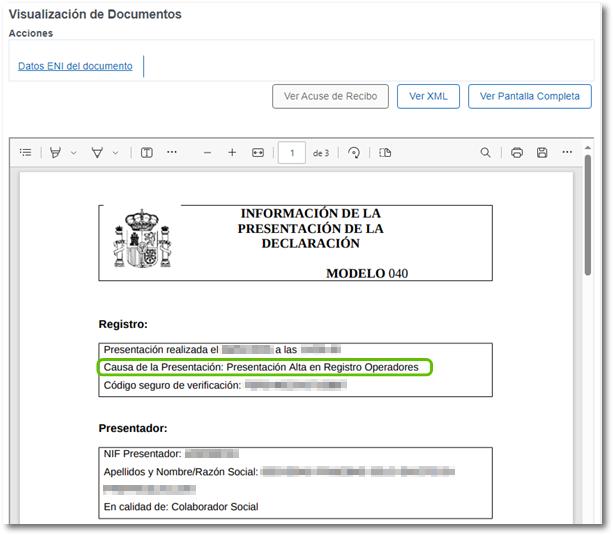This screenshot has height=535, width=613.
Task: Click the Presentación realizada el text
Action: click(x=161, y=350)
